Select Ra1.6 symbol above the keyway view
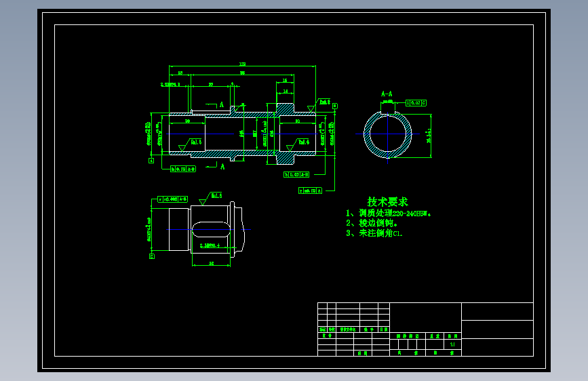The image size is (588, 381). click(x=211, y=199)
